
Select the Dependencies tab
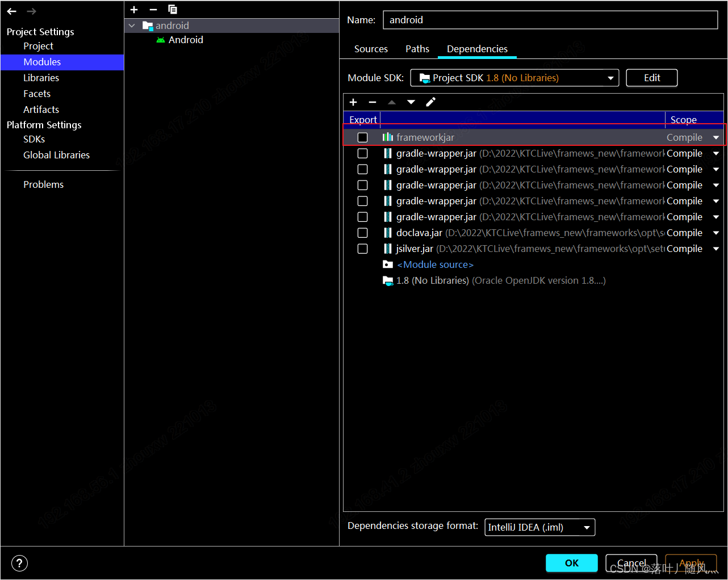click(477, 49)
